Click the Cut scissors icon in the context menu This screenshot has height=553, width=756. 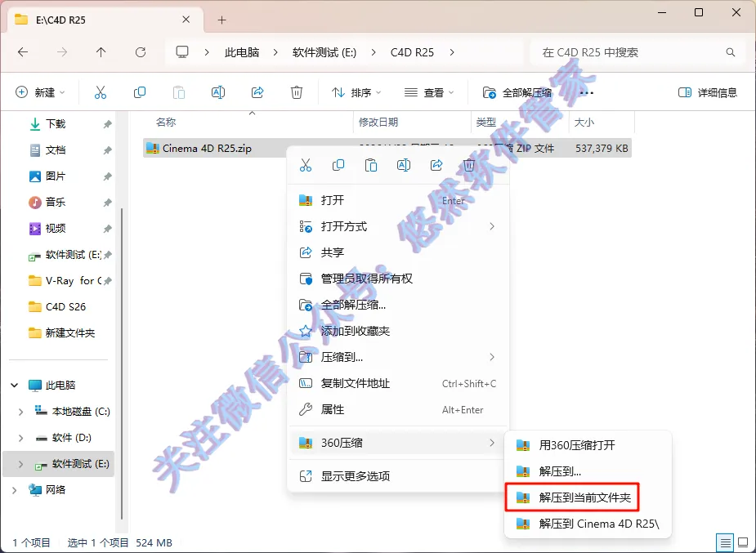pyautogui.click(x=306, y=165)
